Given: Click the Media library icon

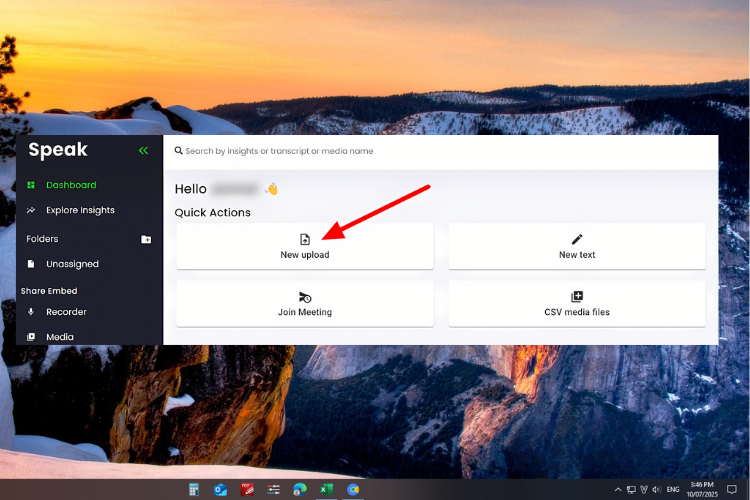Looking at the screenshot, I should point(31,337).
